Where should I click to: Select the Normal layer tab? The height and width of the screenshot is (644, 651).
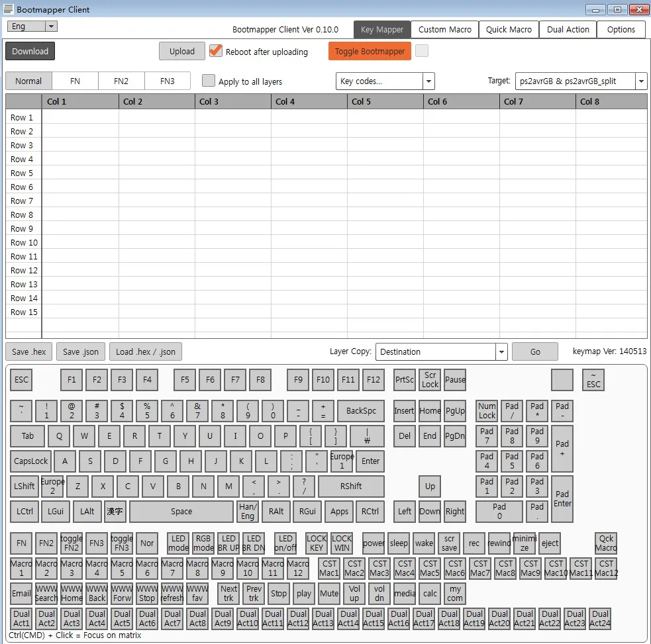pos(28,81)
